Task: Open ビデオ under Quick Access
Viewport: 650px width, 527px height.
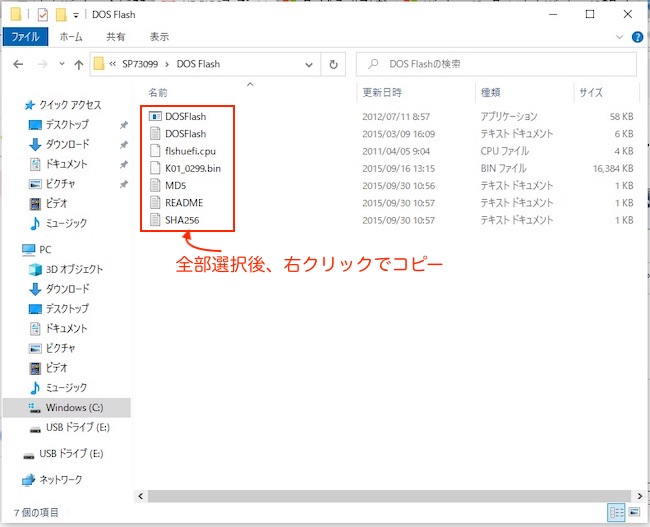Action: tap(56, 204)
